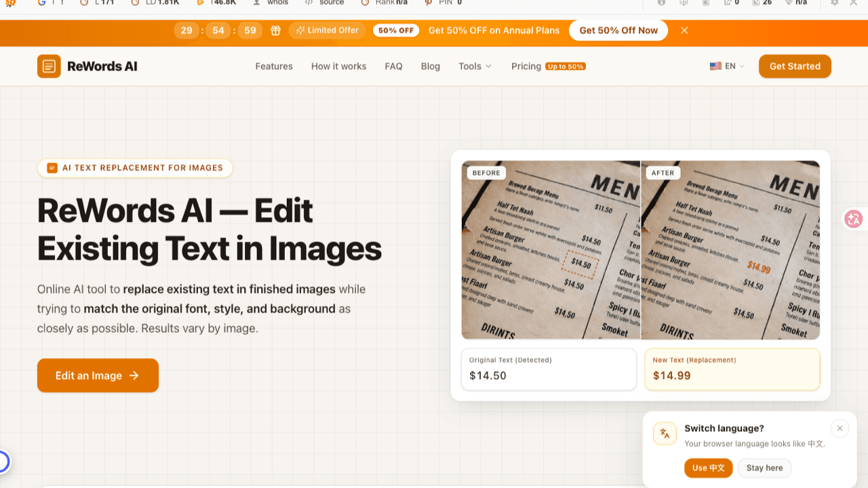
Task: Close the Switch language popup
Action: 840,428
